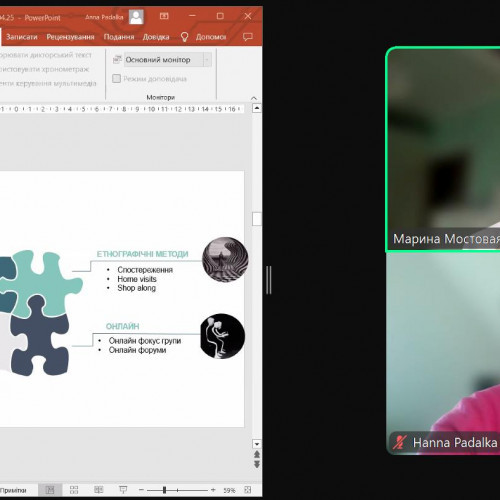
Task: Click the vertical scrollbar down arrow
Action: [x=257, y=444]
